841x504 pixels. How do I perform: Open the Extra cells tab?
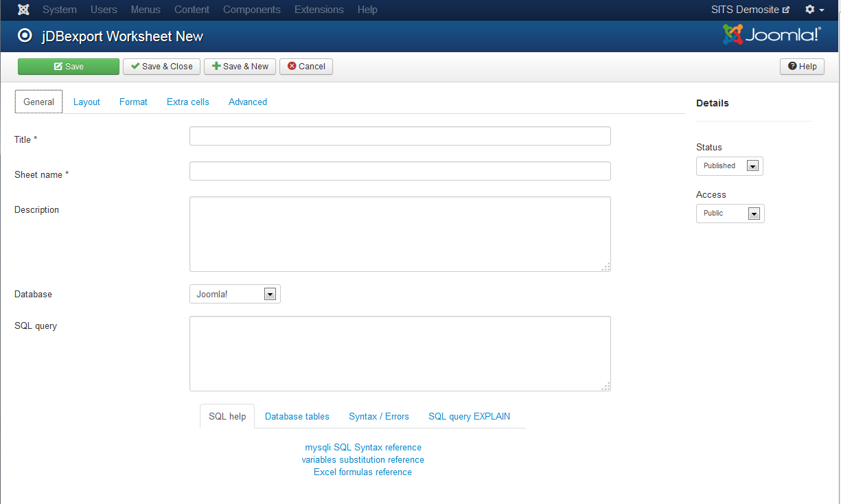[x=187, y=102]
